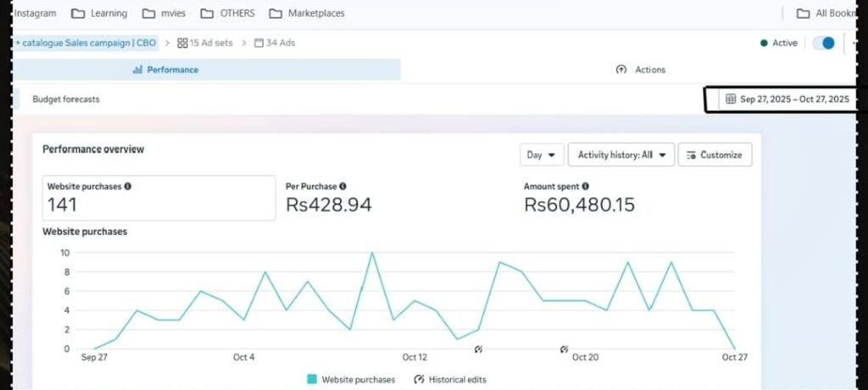Screen dimensions: 868x390
Task: Open the All Bookmarks folder
Action: (826, 14)
